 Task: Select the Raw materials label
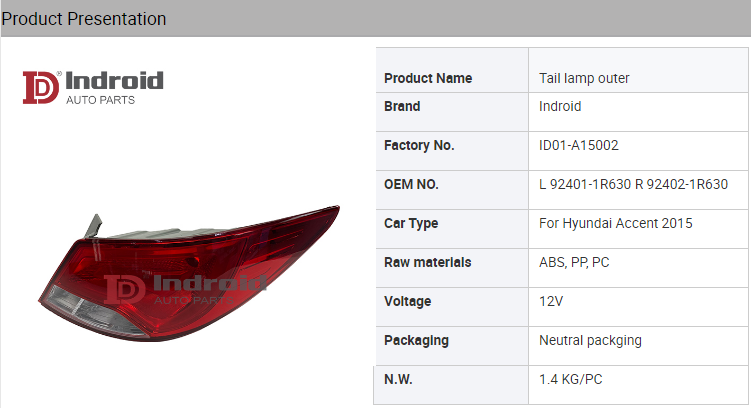(x=428, y=262)
